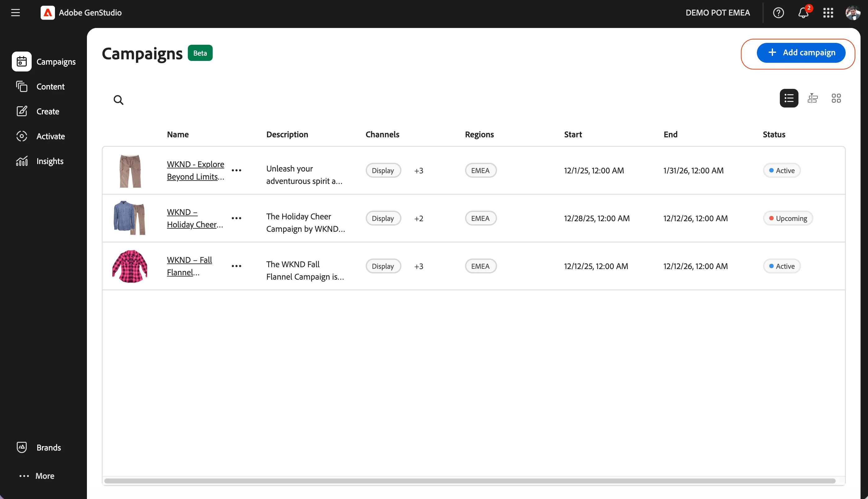This screenshot has width=868, height=499.
Task: Click EMEA region tag in Explore Beyond Limits row
Action: click(x=480, y=170)
